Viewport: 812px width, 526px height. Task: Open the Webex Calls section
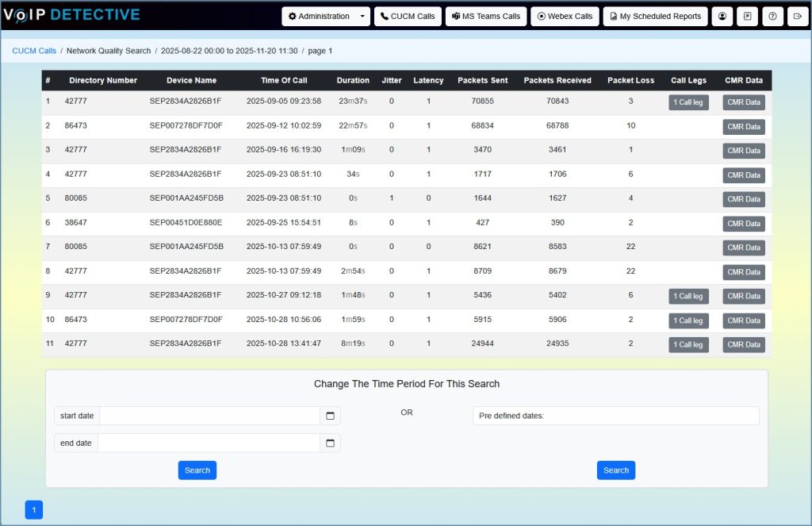click(x=565, y=16)
